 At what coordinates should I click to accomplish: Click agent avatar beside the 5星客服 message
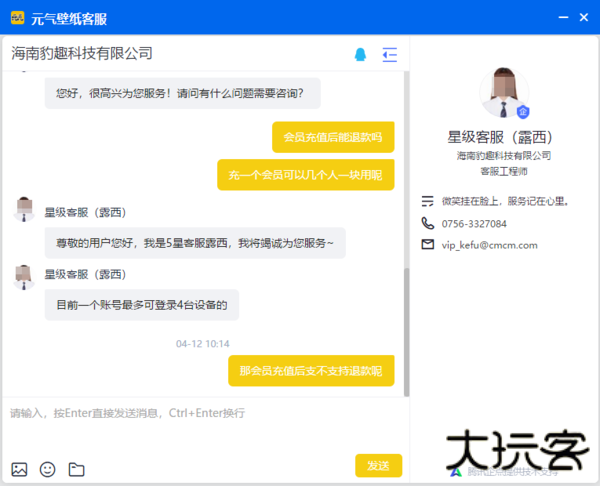click(24, 209)
